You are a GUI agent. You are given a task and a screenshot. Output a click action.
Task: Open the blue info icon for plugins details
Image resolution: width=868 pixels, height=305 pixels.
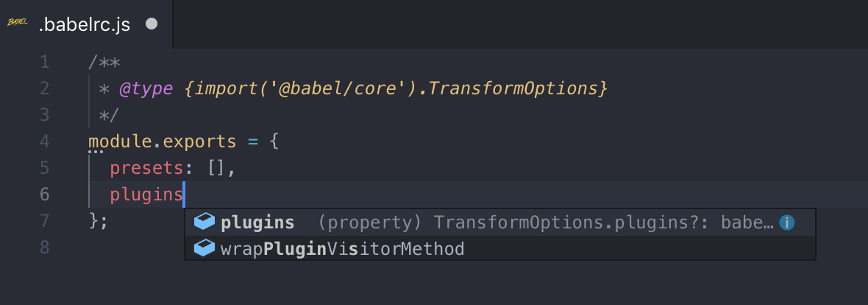point(786,222)
